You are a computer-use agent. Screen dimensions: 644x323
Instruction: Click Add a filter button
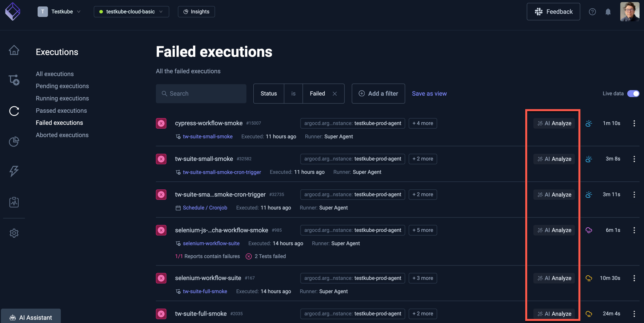(x=378, y=94)
